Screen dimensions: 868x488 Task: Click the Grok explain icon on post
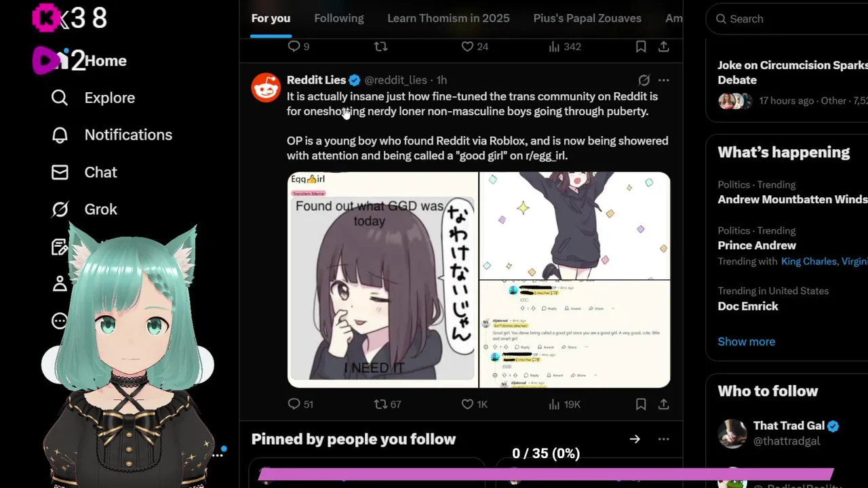pos(644,80)
